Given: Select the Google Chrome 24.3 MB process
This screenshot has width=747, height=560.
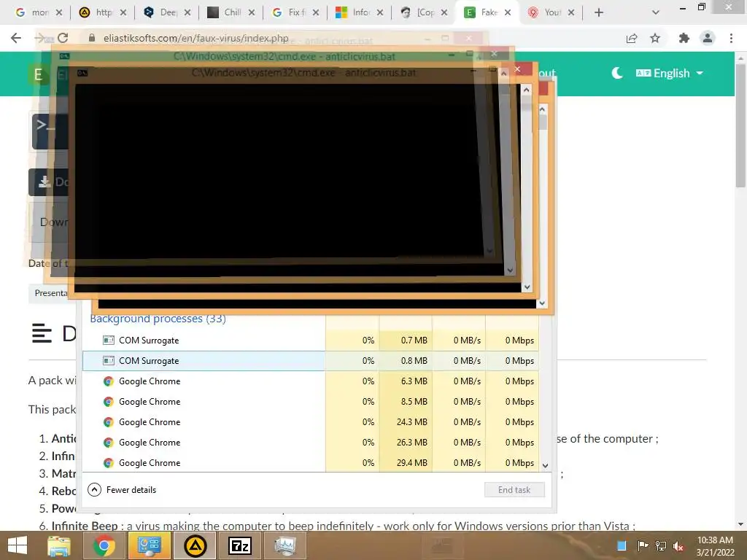Looking at the screenshot, I should click(x=310, y=422).
